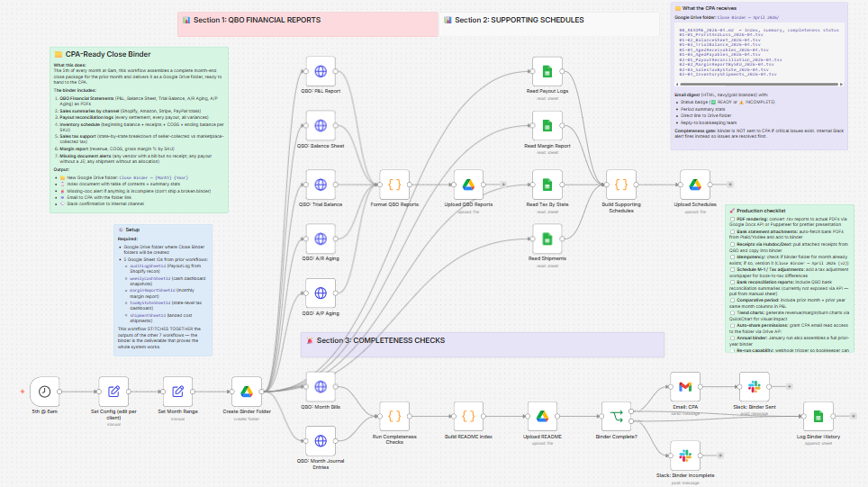Check 'Schedule M-1 / Tax adjustments' box

point(732,269)
